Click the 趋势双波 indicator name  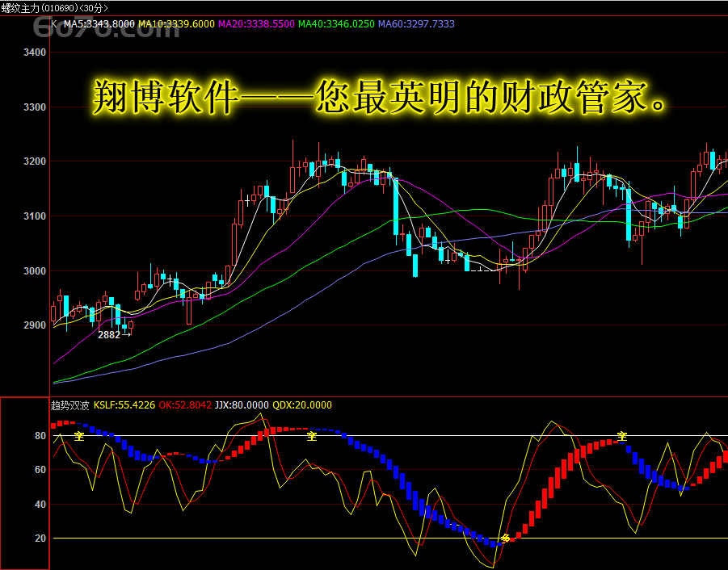tap(69, 405)
